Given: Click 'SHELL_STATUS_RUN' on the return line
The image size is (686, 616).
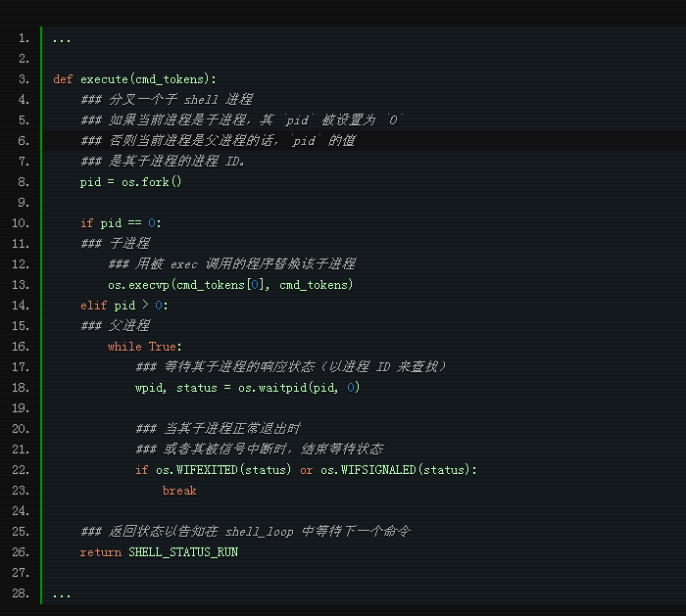Looking at the screenshot, I should [x=183, y=552].
